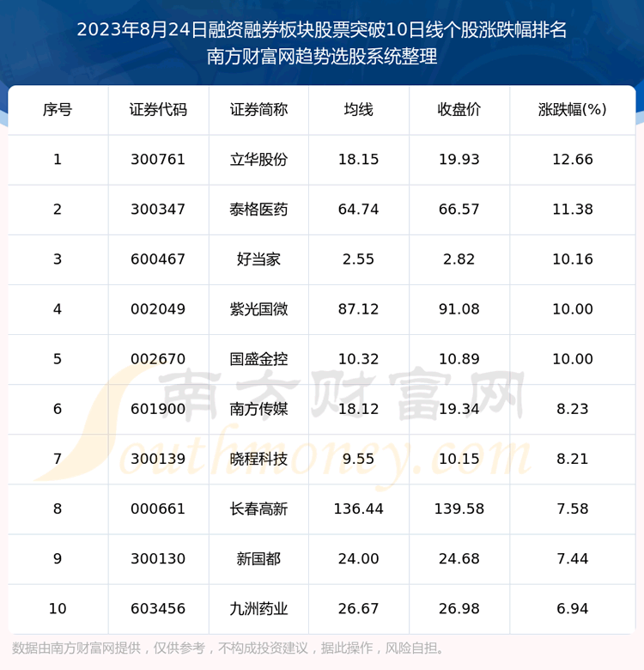Click the subtitle 南方财富网趋势选股系统整理
Screen dimensions: 644x670
click(x=322, y=57)
